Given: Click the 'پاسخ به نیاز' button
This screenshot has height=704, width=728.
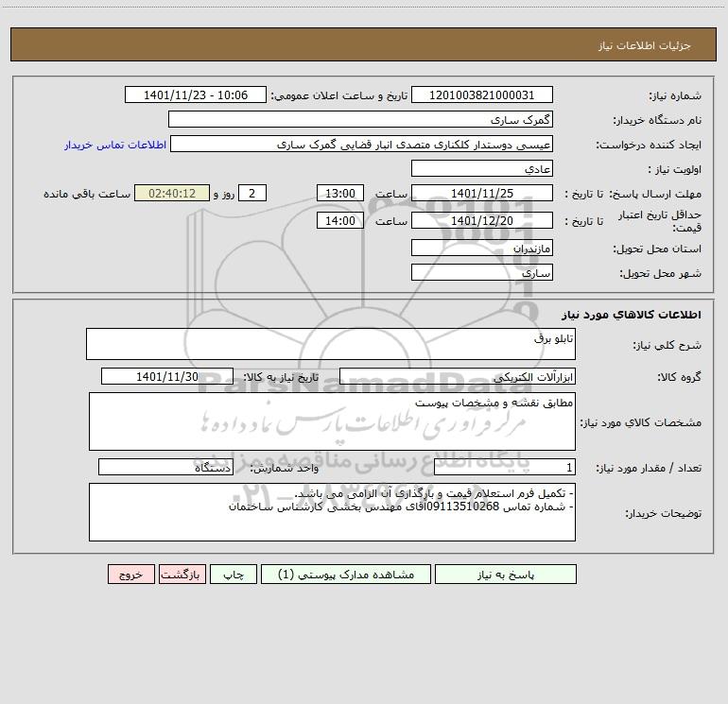Looking at the screenshot, I should [x=506, y=574].
